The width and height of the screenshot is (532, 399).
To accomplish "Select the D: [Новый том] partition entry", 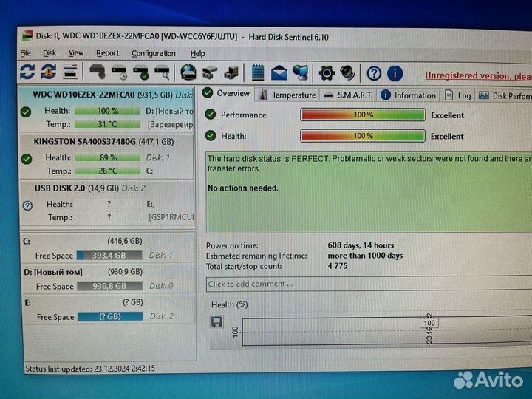I will pos(109,279).
